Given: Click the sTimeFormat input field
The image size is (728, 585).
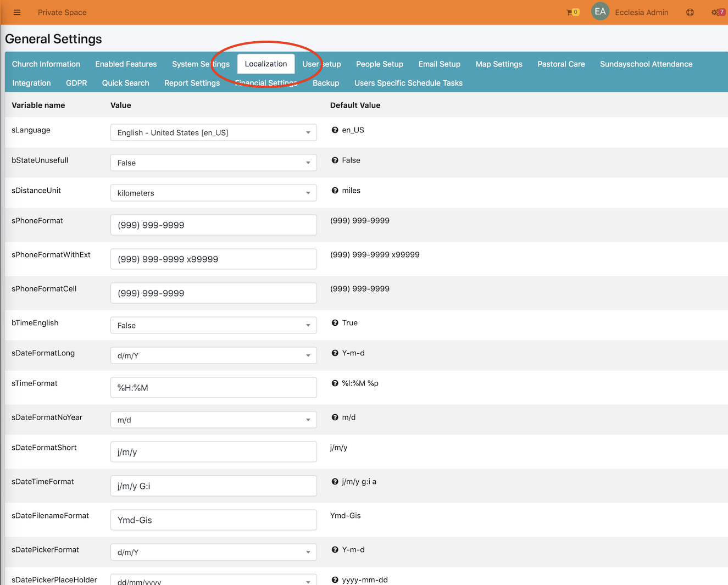Looking at the screenshot, I should point(213,388).
